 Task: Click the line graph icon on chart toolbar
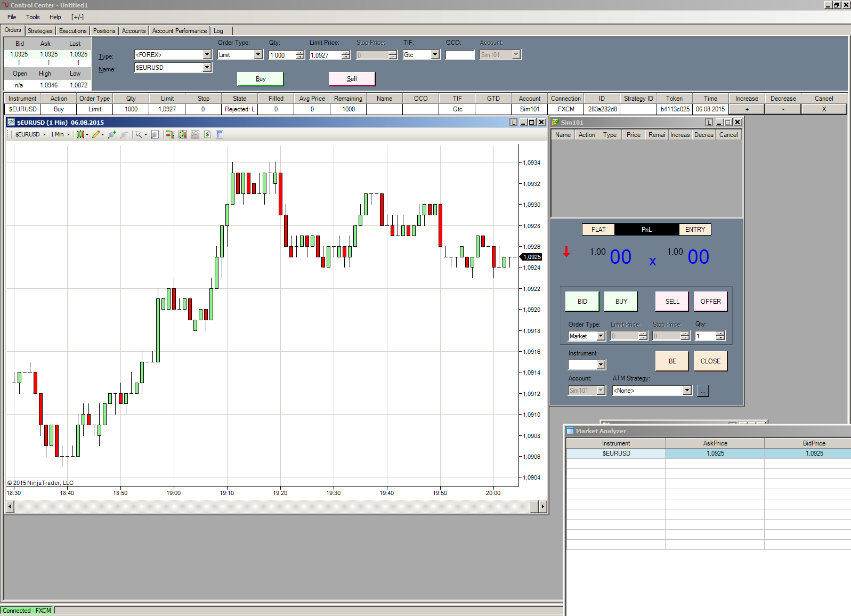[x=195, y=135]
